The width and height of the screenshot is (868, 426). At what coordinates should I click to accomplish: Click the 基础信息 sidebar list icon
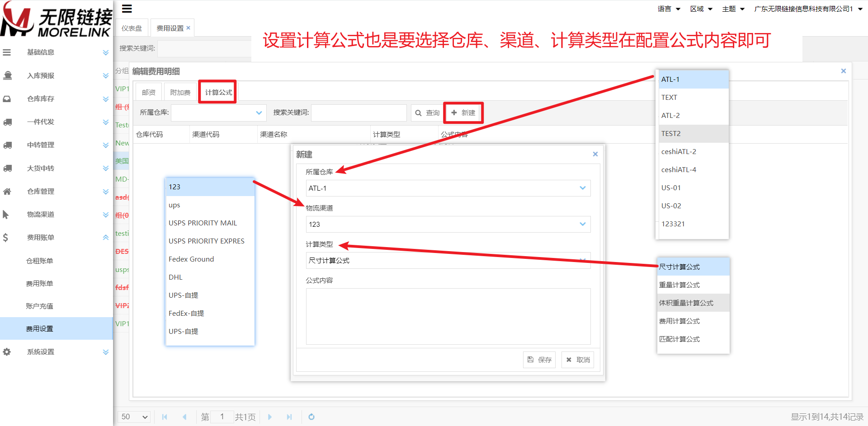click(x=7, y=52)
